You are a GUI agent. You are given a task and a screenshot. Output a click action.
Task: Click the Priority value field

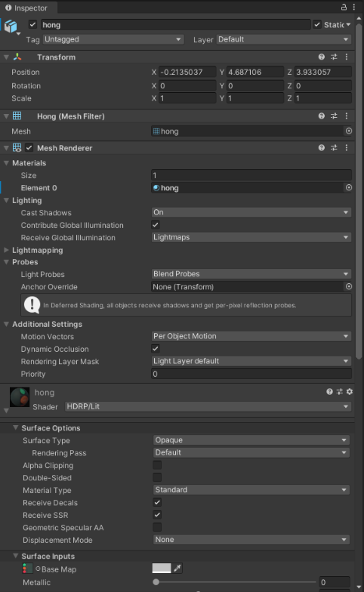tap(251, 374)
